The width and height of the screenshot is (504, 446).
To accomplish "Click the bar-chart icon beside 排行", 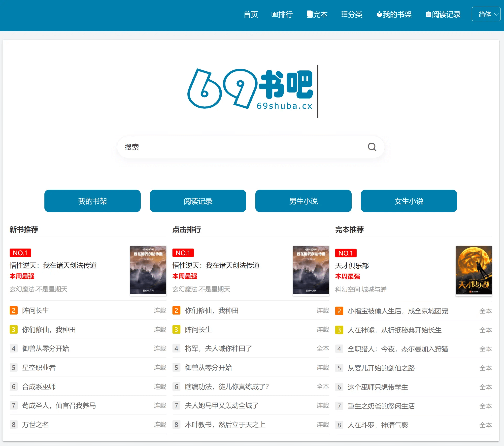I will [275, 14].
